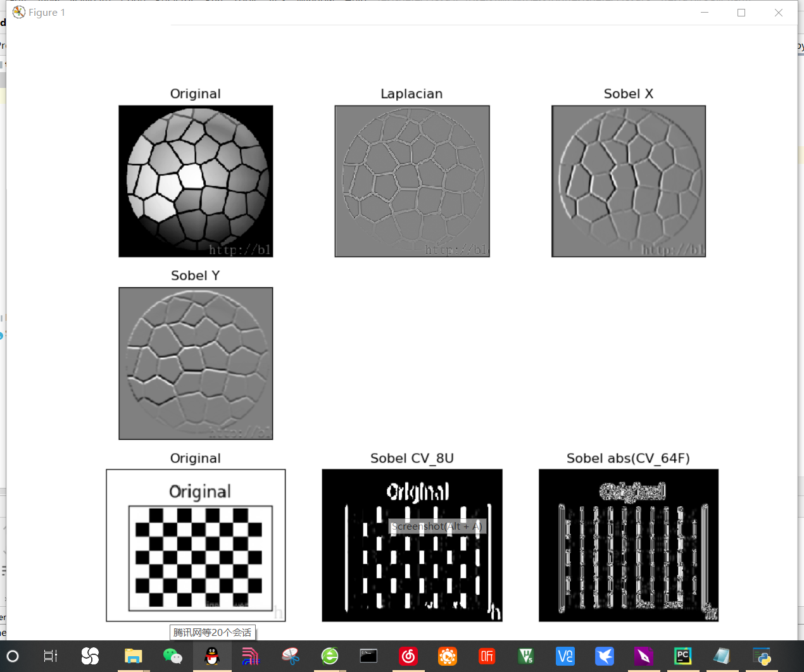Open WeChat from the taskbar
804x672 pixels.
173,656
